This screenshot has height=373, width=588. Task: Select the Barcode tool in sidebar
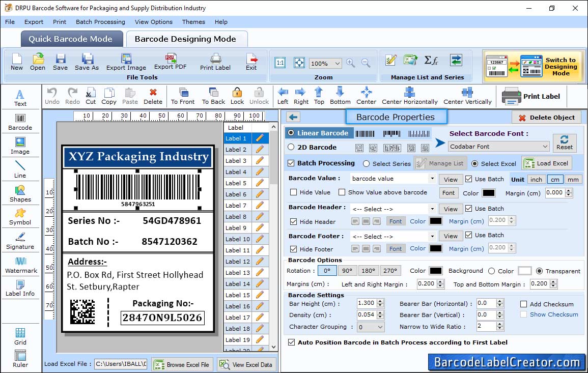click(20, 122)
